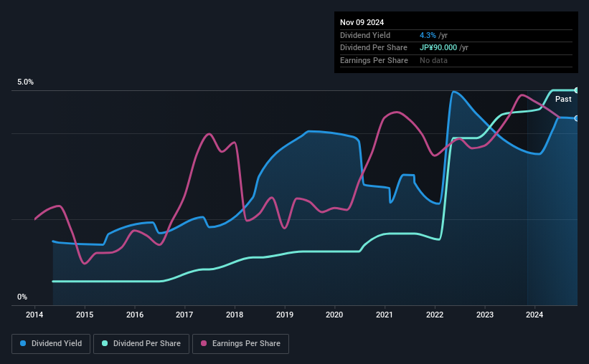Click the Nov 09 2024 tooltip date
Viewport: 589px width, 364px height.
362,22
